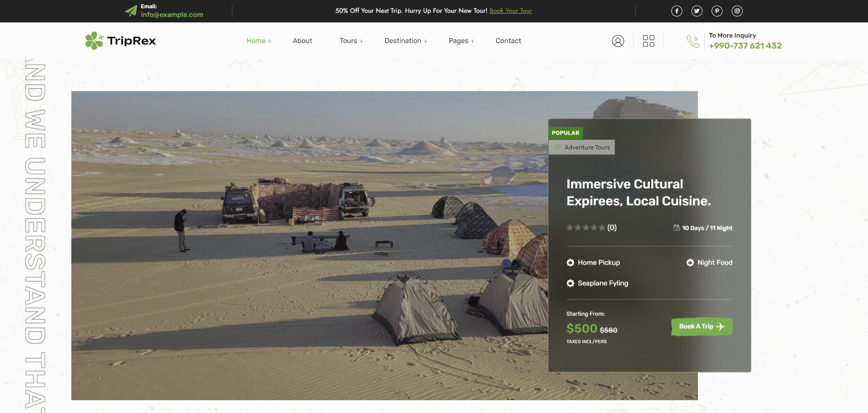Open the four-square grid menu icon
This screenshot has width=868, height=413.
point(648,41)
